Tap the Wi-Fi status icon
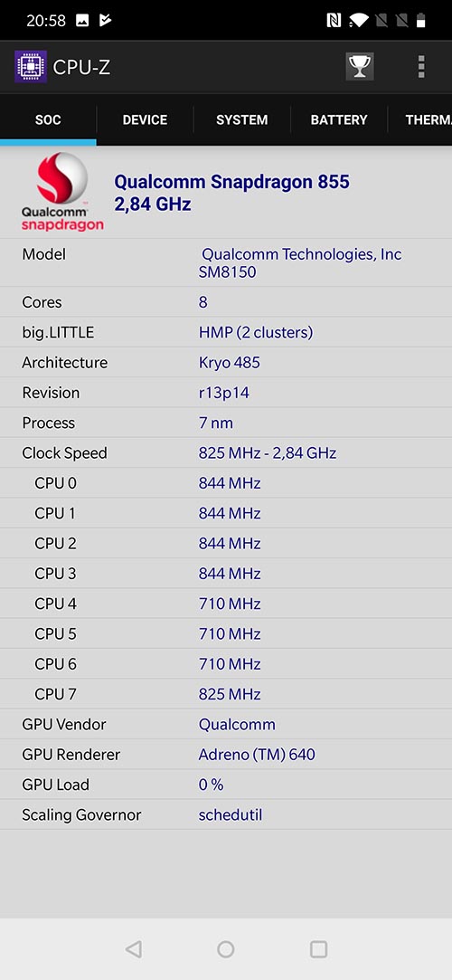This screenshot has height=980, width=452. tap(358, 21)
